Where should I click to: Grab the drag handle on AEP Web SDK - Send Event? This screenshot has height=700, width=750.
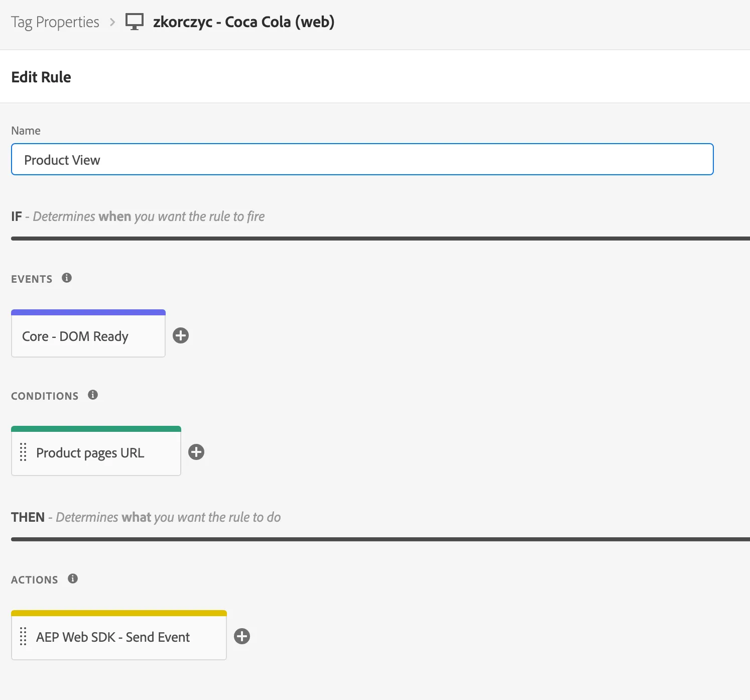coord(23,636)
